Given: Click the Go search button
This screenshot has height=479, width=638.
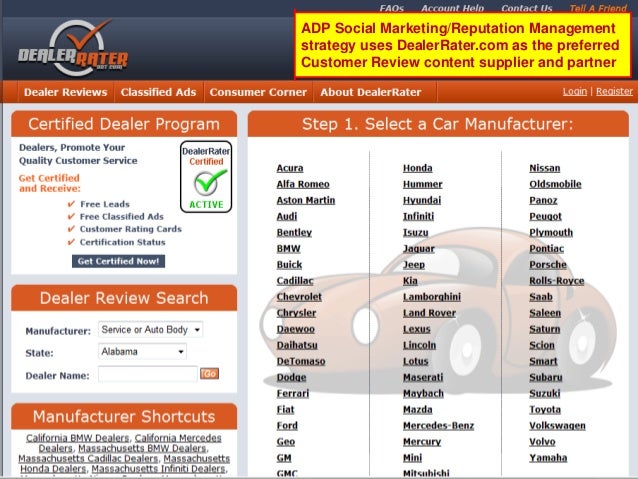Looking at the screenshot, I should point(209,374).
